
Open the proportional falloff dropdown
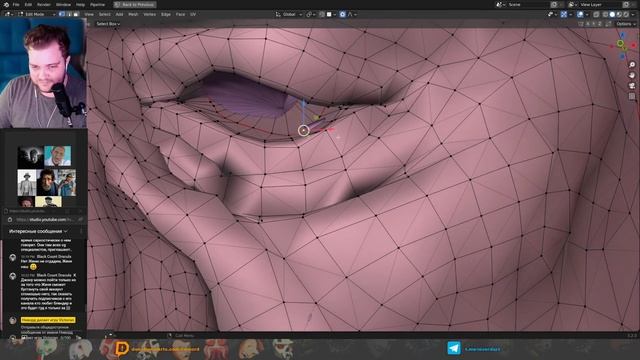[352, 14]
